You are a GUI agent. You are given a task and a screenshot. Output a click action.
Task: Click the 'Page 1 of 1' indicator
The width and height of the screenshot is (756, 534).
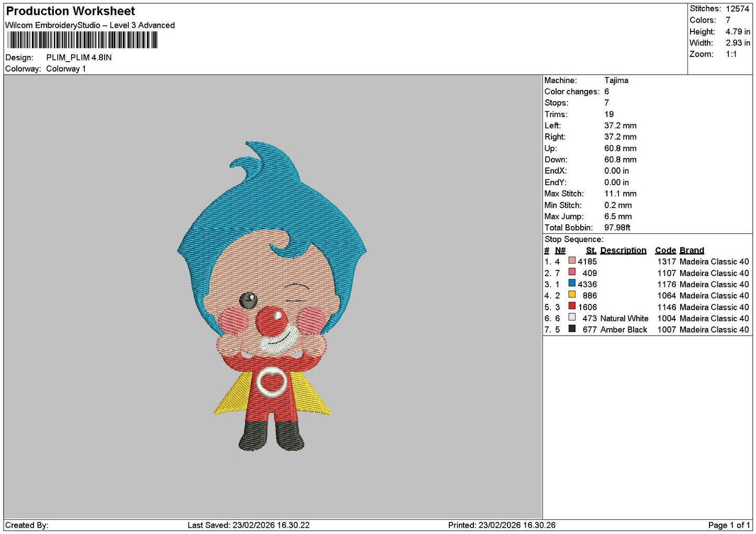click(x=729, y=525)
